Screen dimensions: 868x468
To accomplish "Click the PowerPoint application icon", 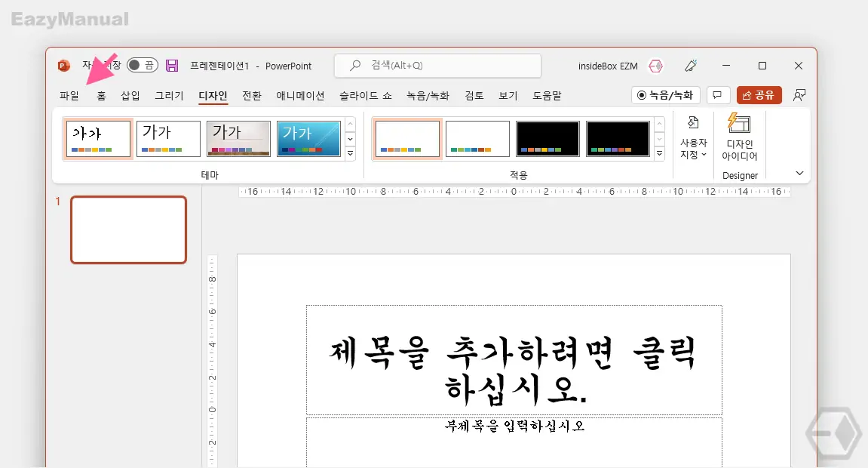I will click(63, 66).
